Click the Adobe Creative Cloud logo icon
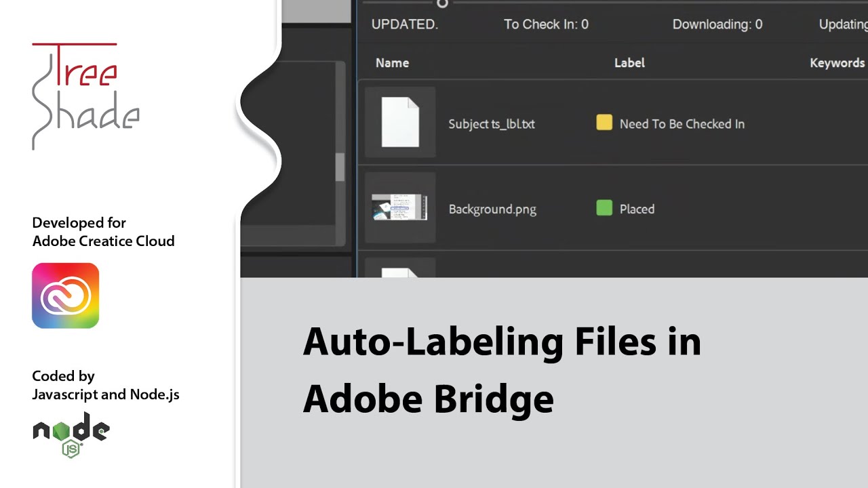The height and width of the screenshot is (488, 868). click(66, 296)
